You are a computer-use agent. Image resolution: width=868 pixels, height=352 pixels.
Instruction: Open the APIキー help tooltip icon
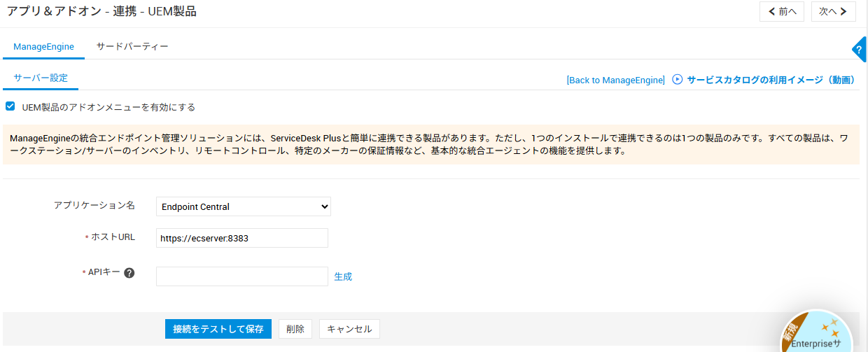129,273
